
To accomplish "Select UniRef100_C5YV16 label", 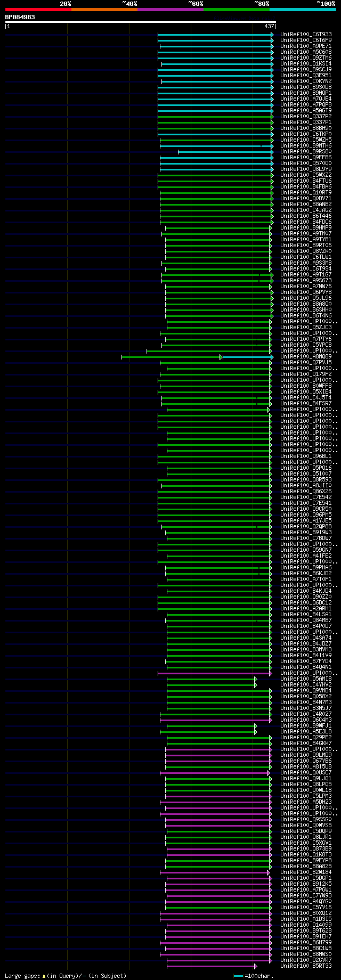I will 306,908.
